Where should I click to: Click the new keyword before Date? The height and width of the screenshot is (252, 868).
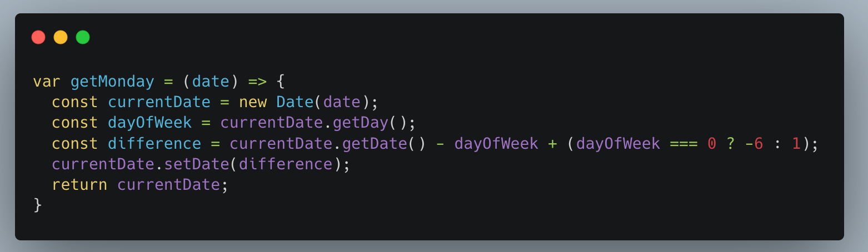pos(252,102)
